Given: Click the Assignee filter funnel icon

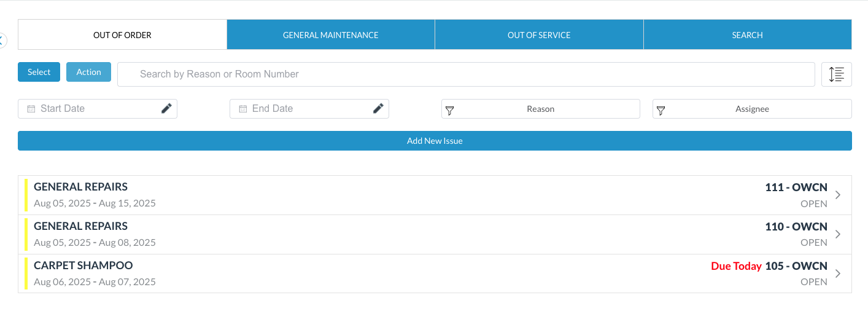Looking at the screenshot, I should (x=661, y=110).
